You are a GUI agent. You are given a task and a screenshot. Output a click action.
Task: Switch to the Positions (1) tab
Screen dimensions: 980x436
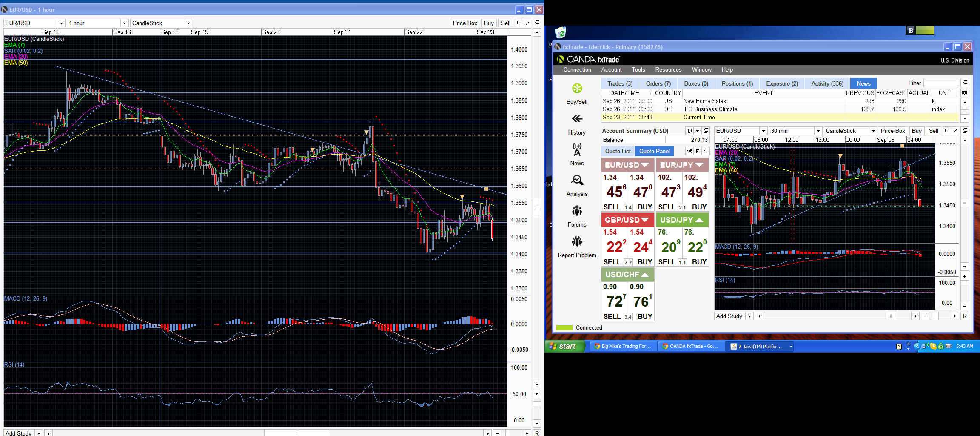tap(737, 83)
